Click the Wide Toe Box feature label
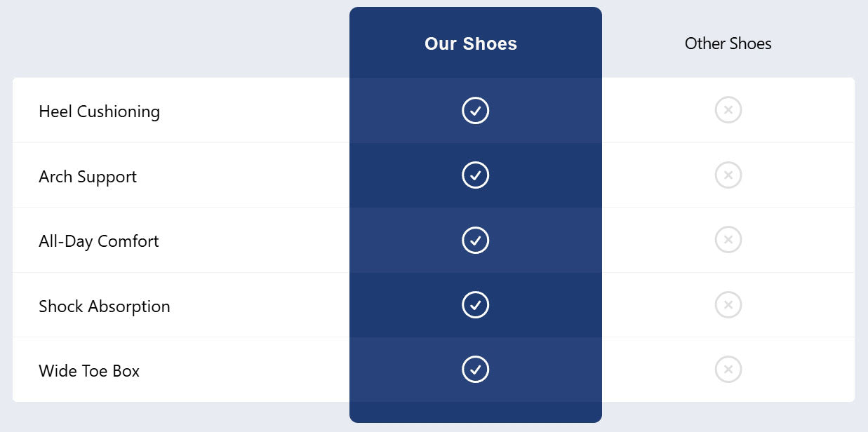Image resolution: width=868 pixels, height=432 pixels. click(x=89, y=371)
